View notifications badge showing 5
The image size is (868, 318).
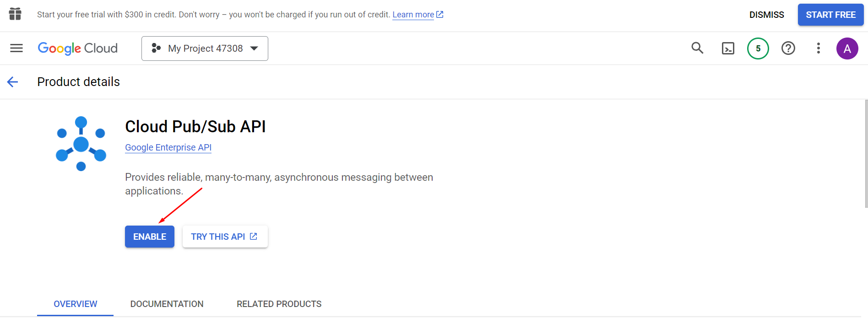[x=758, y=48]
